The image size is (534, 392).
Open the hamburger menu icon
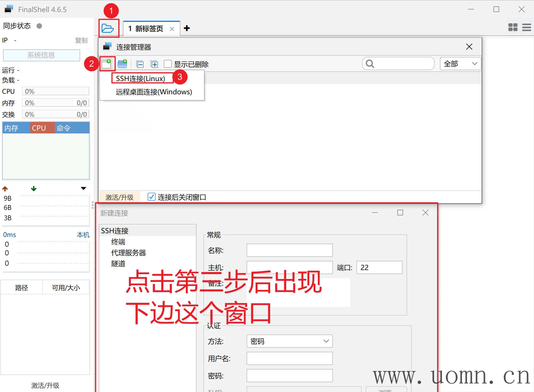pyautogui.click(x=527, y=27)
